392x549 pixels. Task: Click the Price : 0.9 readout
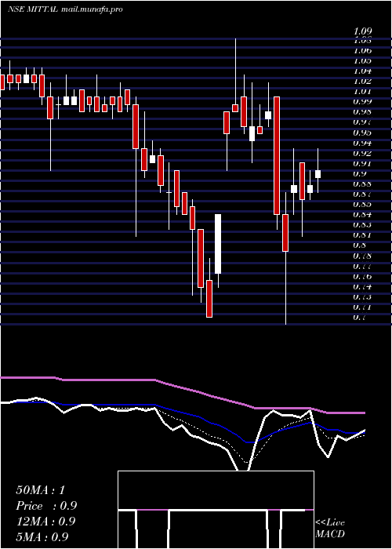[x=46, y=506]
